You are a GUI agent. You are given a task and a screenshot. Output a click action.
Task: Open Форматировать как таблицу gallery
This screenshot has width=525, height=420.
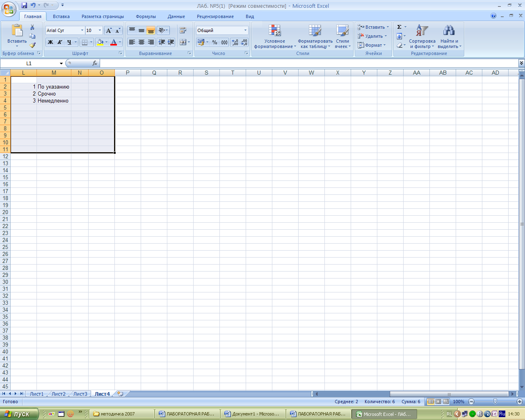(x=315, y=36)
